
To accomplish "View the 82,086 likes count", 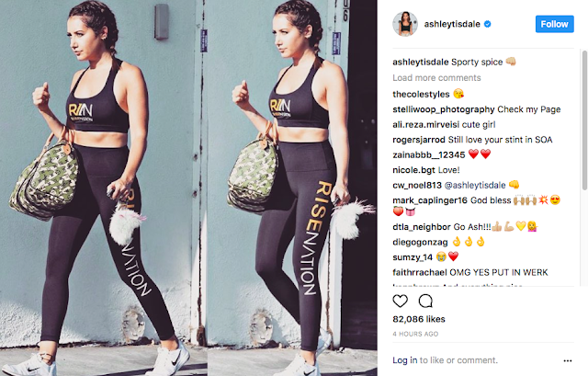I will pyautogui.click(x=419, y=319).
